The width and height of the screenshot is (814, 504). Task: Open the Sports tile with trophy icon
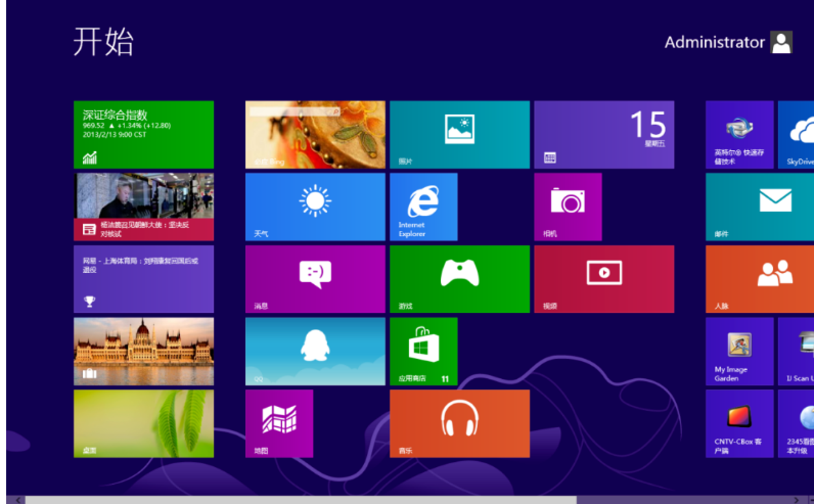[144, 279]
